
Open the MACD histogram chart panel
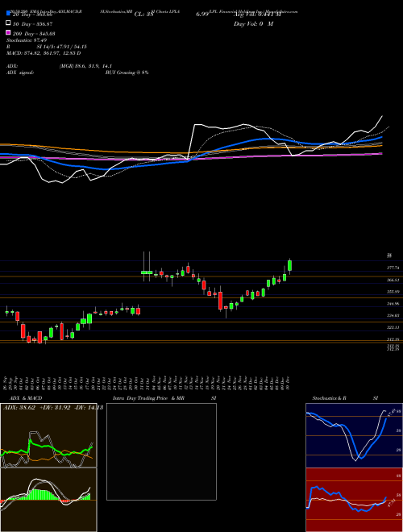[48, 500]
